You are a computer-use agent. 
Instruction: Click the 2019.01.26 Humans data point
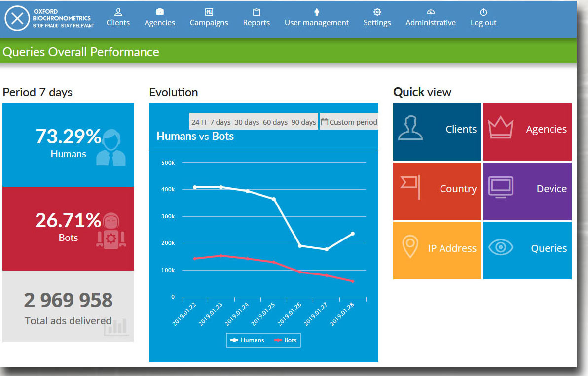coord(300,245)
